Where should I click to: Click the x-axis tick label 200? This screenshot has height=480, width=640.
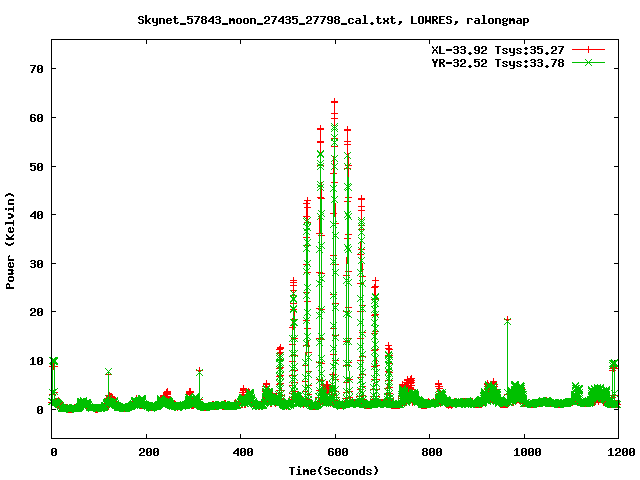click(x=148, y=452)
